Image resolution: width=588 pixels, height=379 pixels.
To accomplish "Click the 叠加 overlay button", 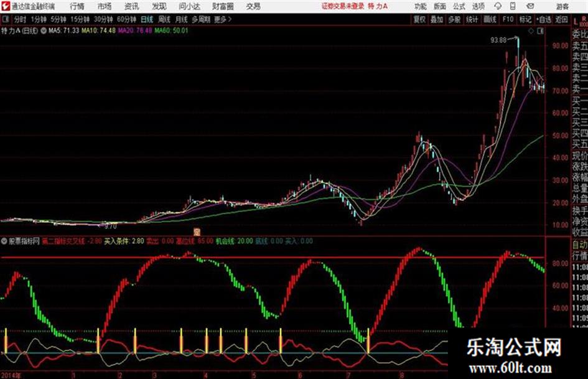I will point(437,19).
